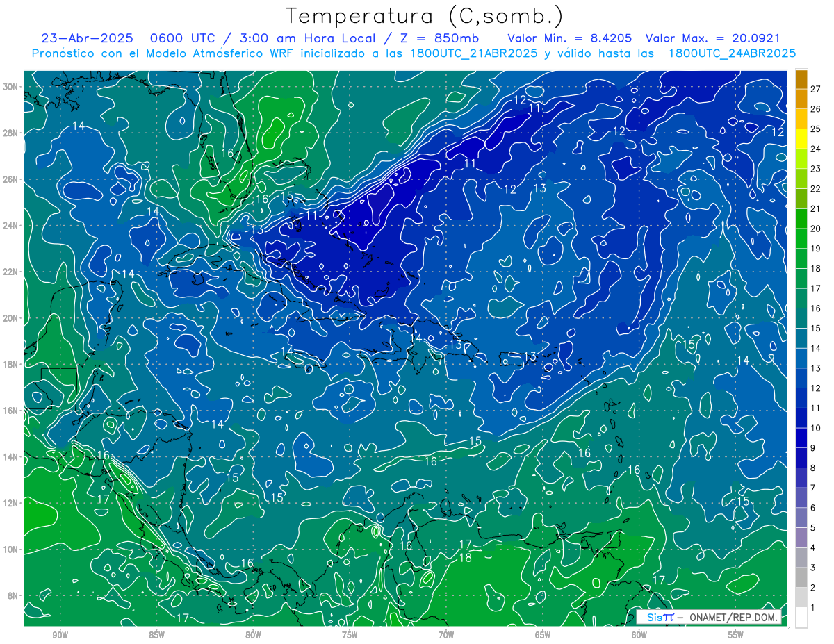Click the color scale label 22

[x=816, y=189]
